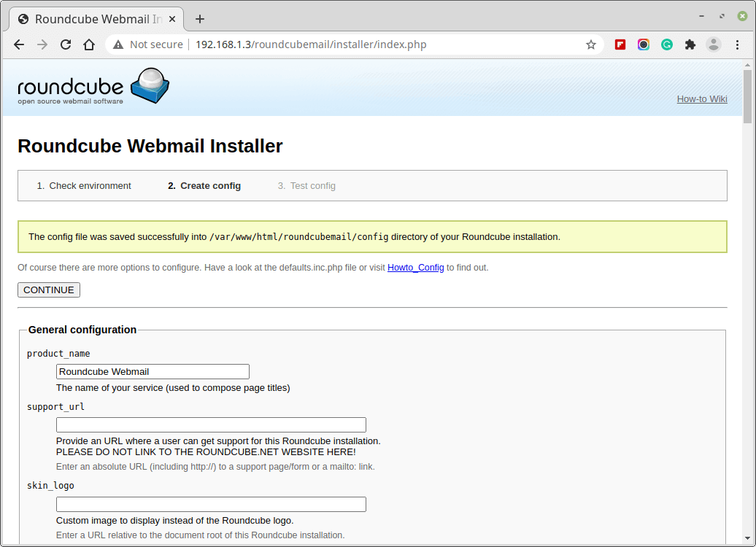This screenshot has width=756, height=547.
Task: Open the Chrome three-dot menu
Action: pos(737,44)
